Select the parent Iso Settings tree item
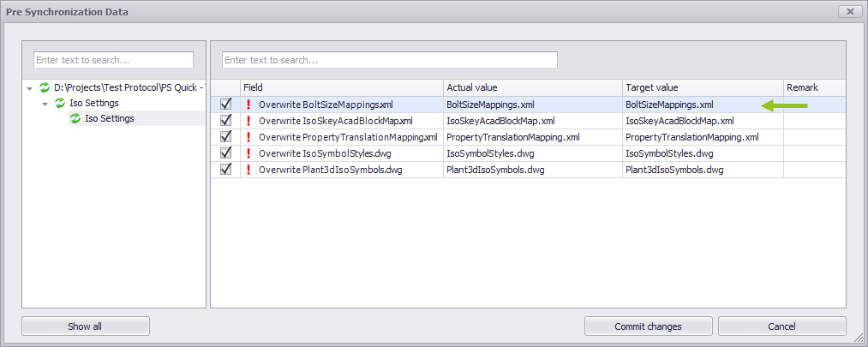 click(x=94, y=103)
